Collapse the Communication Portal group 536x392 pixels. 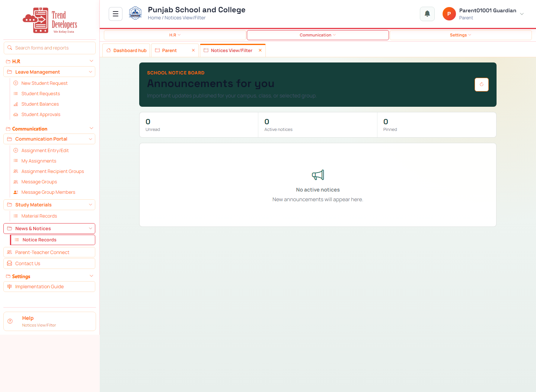(90, 139)
